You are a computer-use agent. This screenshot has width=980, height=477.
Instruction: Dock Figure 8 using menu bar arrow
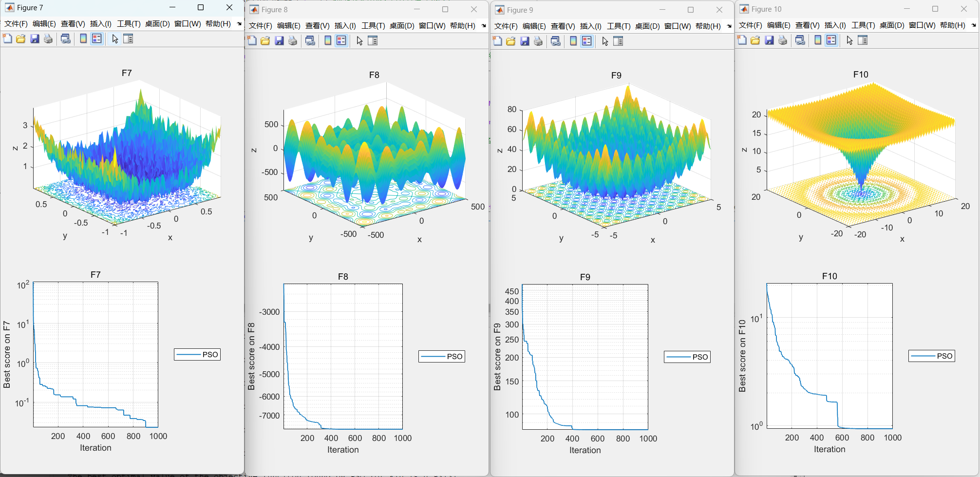(484, 25)
